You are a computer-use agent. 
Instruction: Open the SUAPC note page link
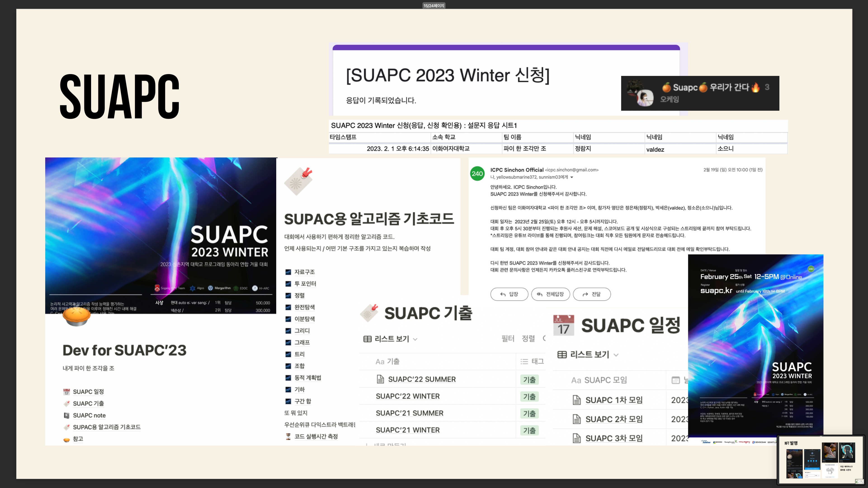(x=89, y=415)
